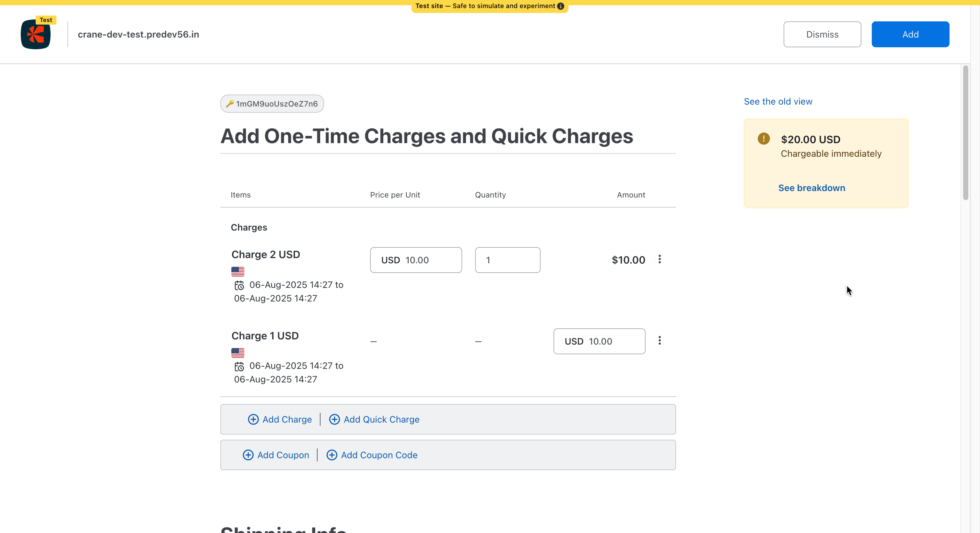Image resolution: width=980 pixels, height=533 pixels.
Task: Click calendar icon for Charge 2 USD dates
Action: coord(239,285)
